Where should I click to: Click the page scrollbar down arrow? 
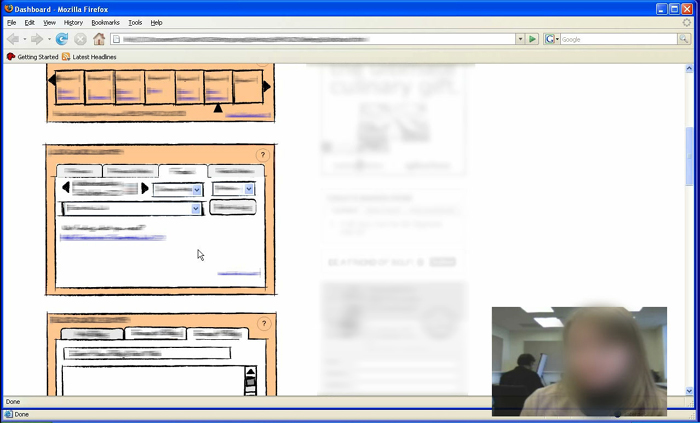(x=689, y=391)
